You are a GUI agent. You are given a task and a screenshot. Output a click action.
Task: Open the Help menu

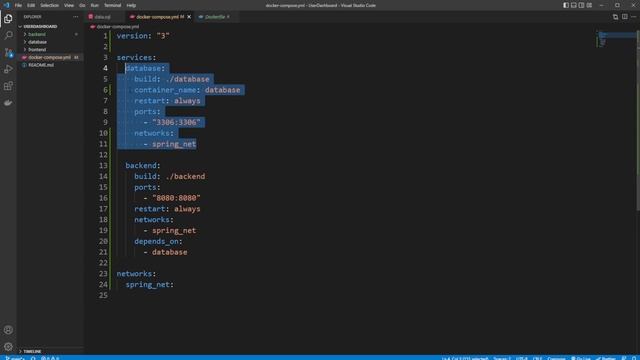pyautogui.click(x=131, y=5)
